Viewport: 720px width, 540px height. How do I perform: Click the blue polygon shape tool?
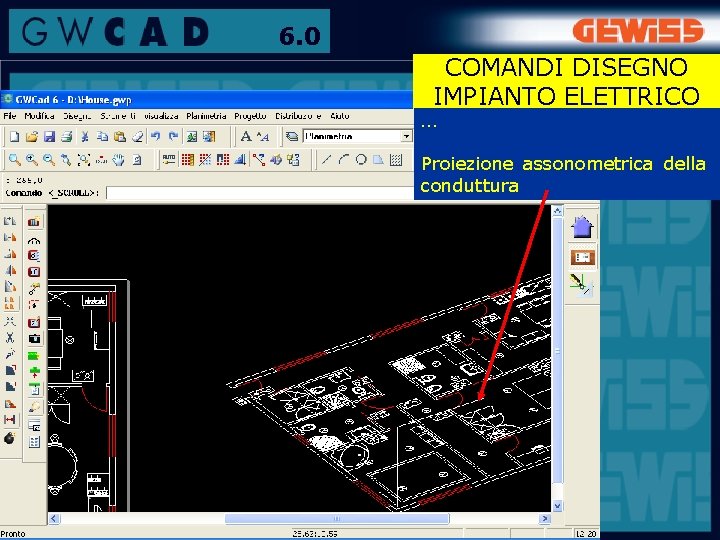click(x=378, y=159)
